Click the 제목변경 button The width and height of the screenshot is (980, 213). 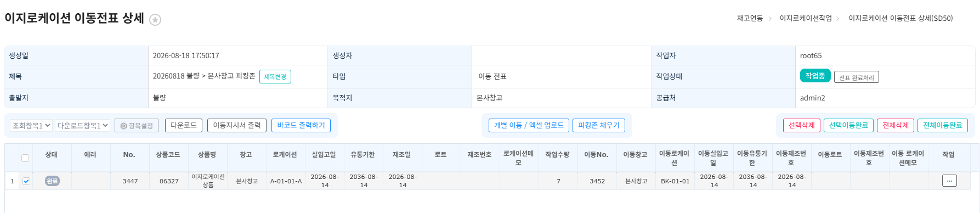[x=275, y=77]
